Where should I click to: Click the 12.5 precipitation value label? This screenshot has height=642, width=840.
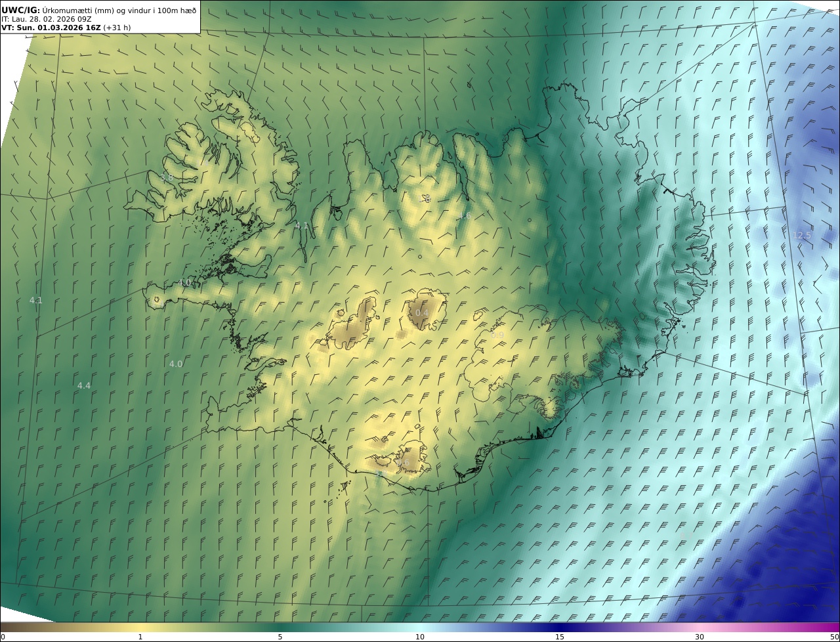[802, 236]
